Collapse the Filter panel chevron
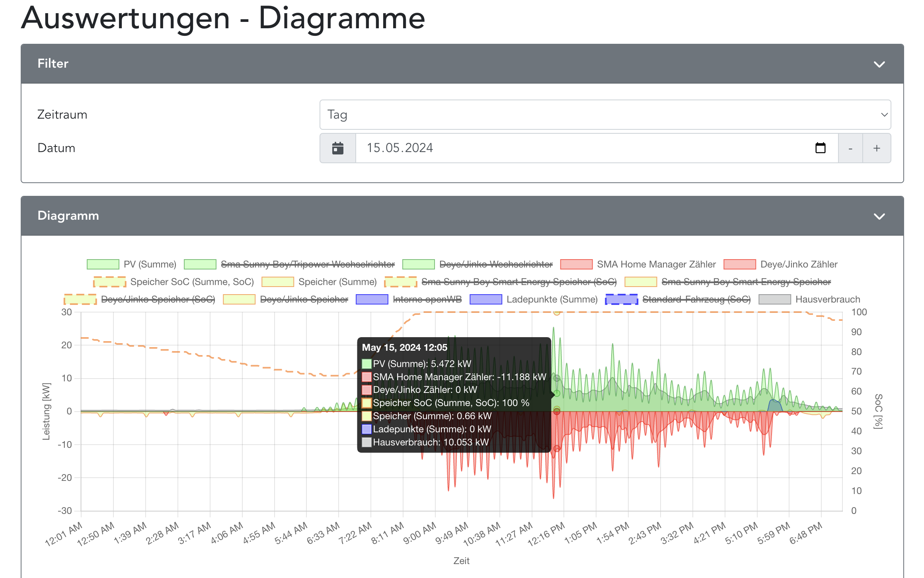The width and height of the screenshot is (924, 578). [x=879, y=64]
